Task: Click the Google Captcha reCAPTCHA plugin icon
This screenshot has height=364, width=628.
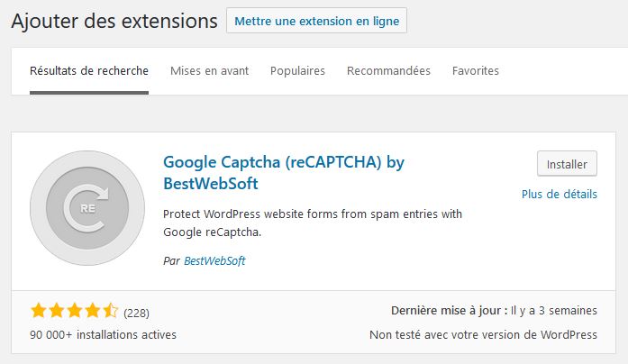Action: (x=87, y=208)
